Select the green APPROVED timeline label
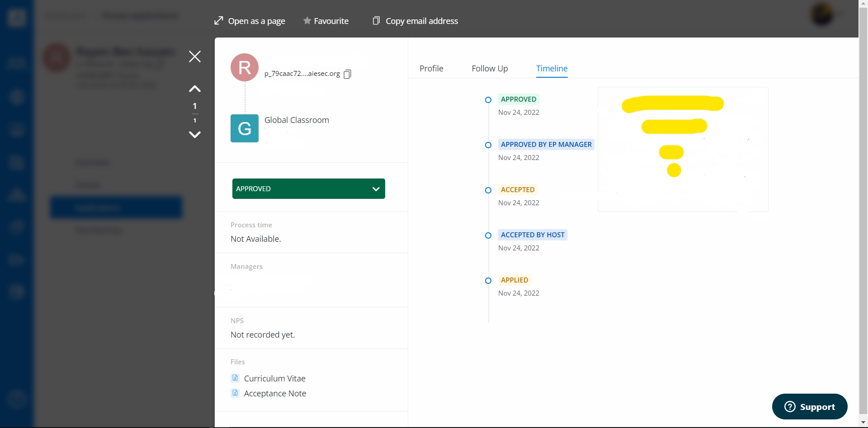The width and height of the screenshot is (868, 428). [519, 99]
